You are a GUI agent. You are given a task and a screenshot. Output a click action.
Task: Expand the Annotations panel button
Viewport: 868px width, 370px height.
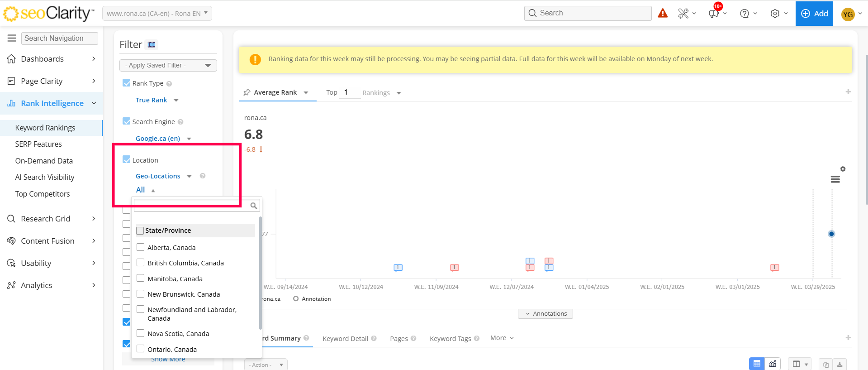coord(545,314)
